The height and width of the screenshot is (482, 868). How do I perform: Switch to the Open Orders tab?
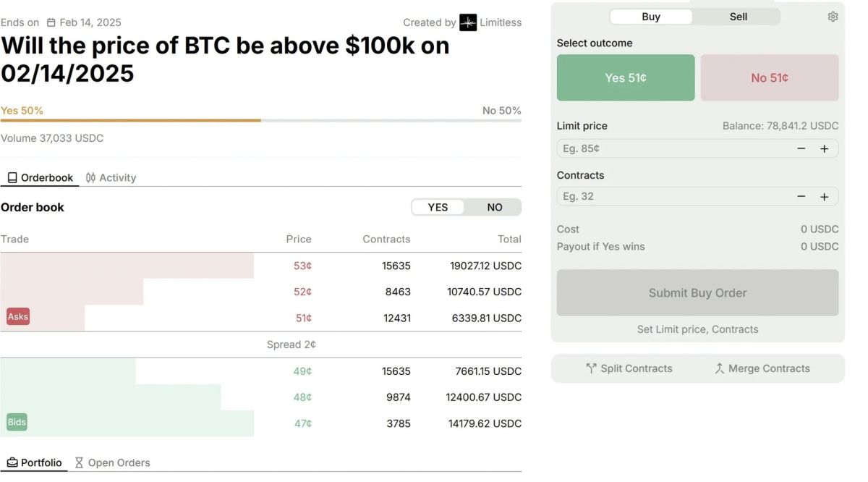point(112,462)
